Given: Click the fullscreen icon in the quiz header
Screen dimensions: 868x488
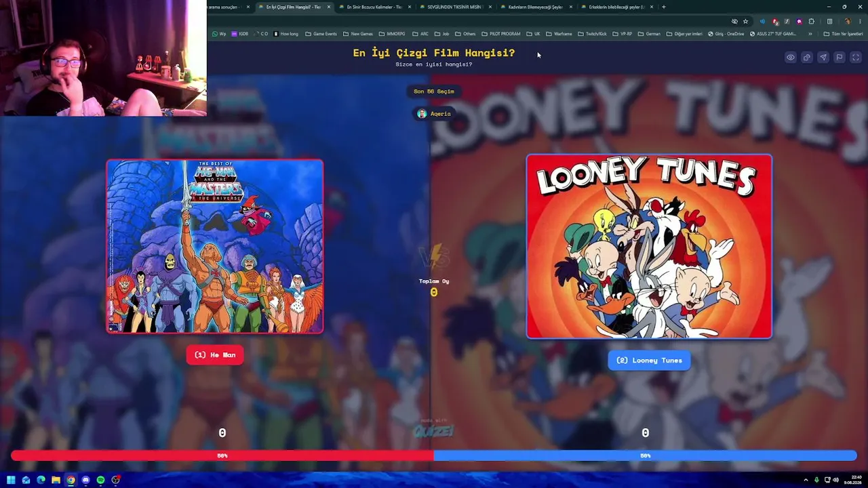Looking at the screenshot, I should (856, 58).
